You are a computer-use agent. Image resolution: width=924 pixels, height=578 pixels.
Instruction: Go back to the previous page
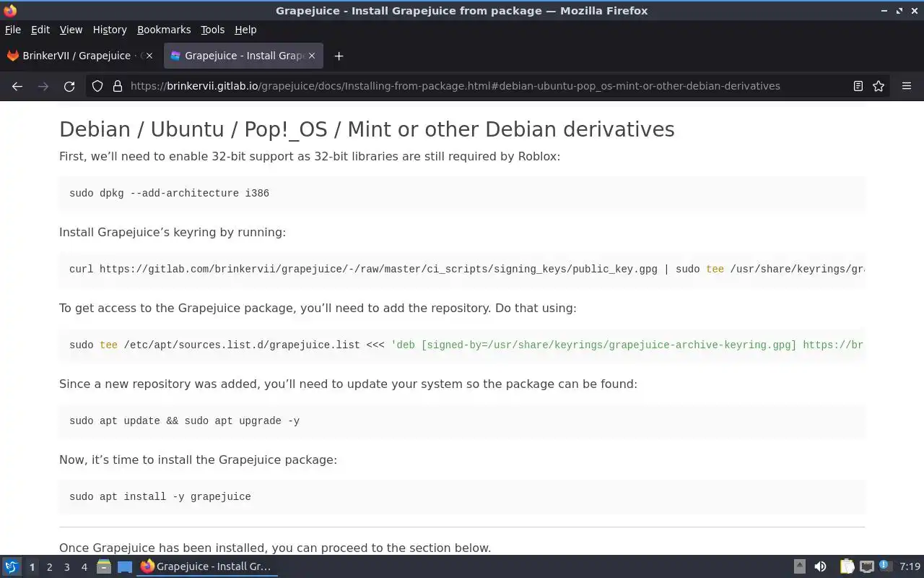point(17,86)
